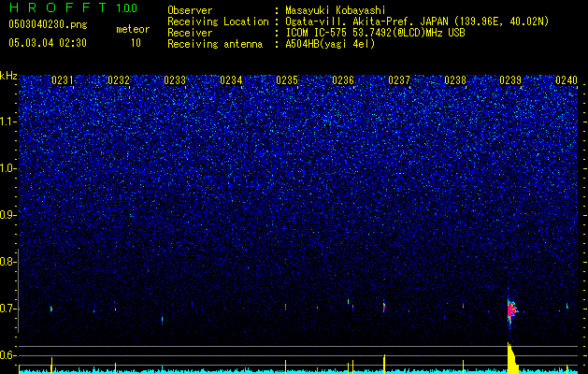Click the 0.6 kHz axis label
The width and height of the screenshot is (588, 374).
pyautogui.click(x=7, y=355)
